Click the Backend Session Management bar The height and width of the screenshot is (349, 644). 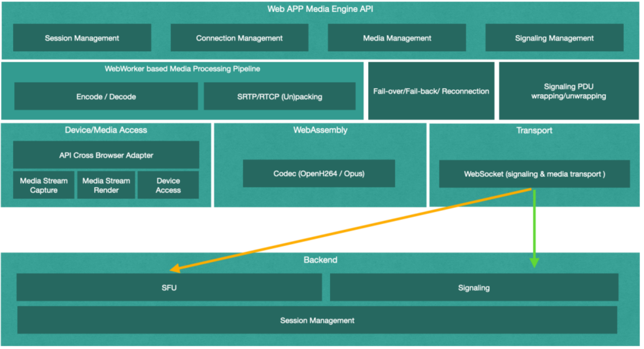point(317,320)
